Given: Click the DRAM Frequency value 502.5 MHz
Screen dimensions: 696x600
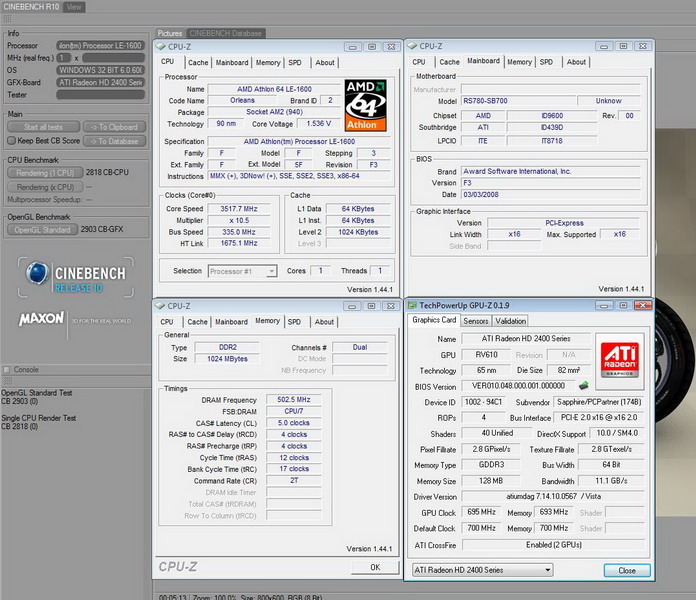Looking at the screenshot, I should point(293,399).
